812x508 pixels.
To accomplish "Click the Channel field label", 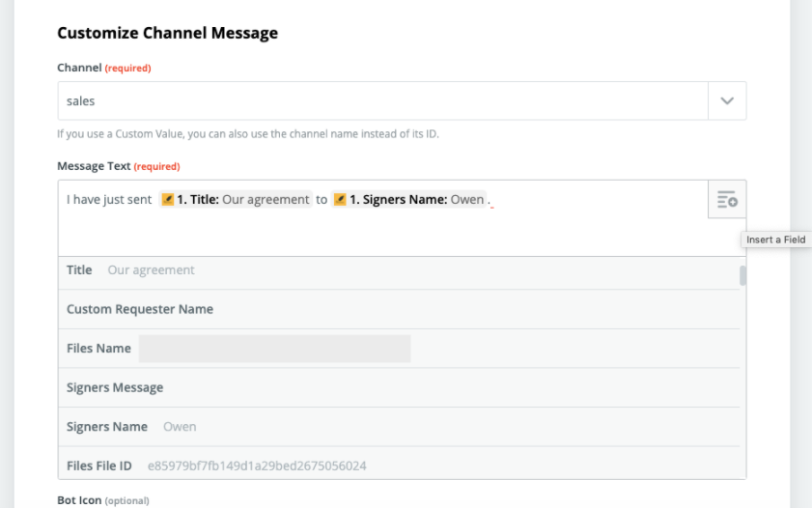I will click(79, 68).
